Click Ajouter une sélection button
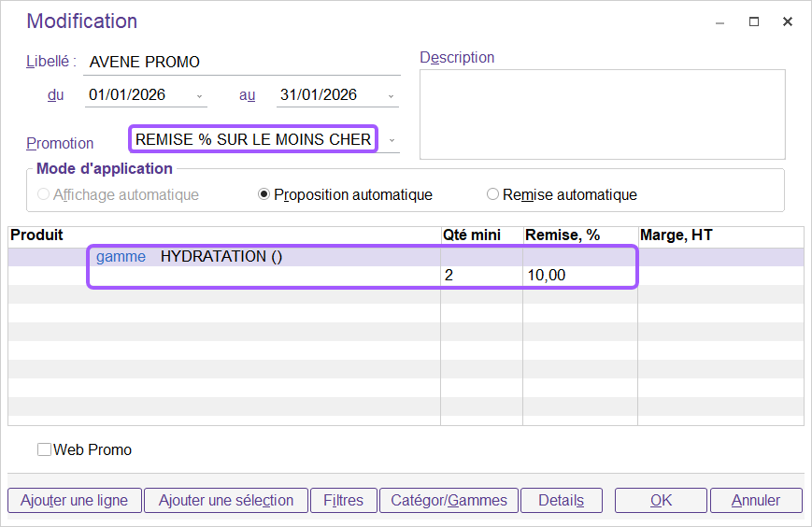Viewport: 812px width, 527px height. coord(226,500)
